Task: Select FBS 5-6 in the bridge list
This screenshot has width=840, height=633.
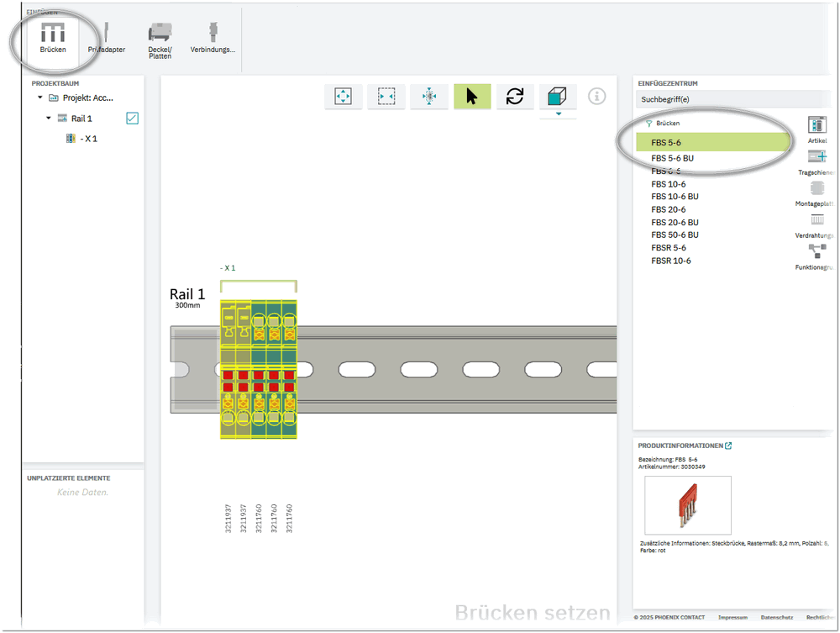Action: tap(713, 143)
